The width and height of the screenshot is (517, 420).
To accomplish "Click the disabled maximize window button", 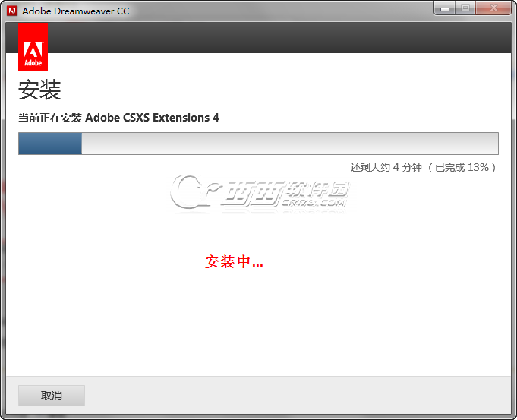I will [465, 8].
